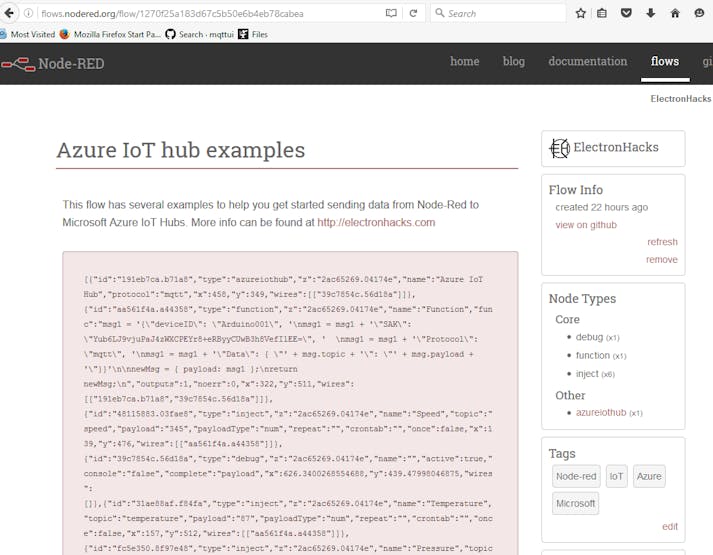The height and width of the screenshot is (555, 713).
Task: Click the created 22 hours ago text
Action: 602,207
